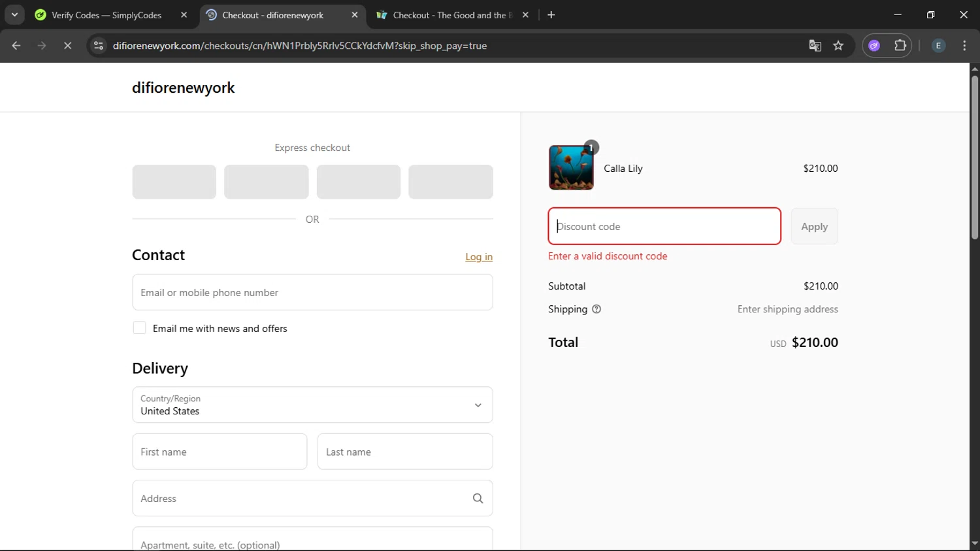
Task: Focus the Email or mobile phone number field
Action: 312,292
